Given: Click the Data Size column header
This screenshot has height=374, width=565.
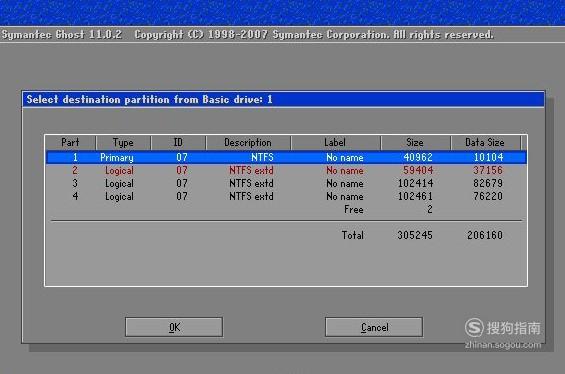Looking at the screenshot, I should tap(485, 143).
